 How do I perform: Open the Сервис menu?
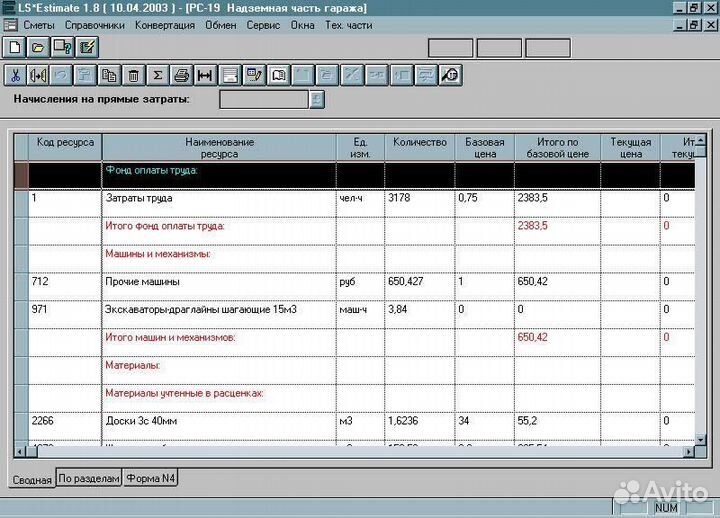pyautogui.click(x=262, y=24)
